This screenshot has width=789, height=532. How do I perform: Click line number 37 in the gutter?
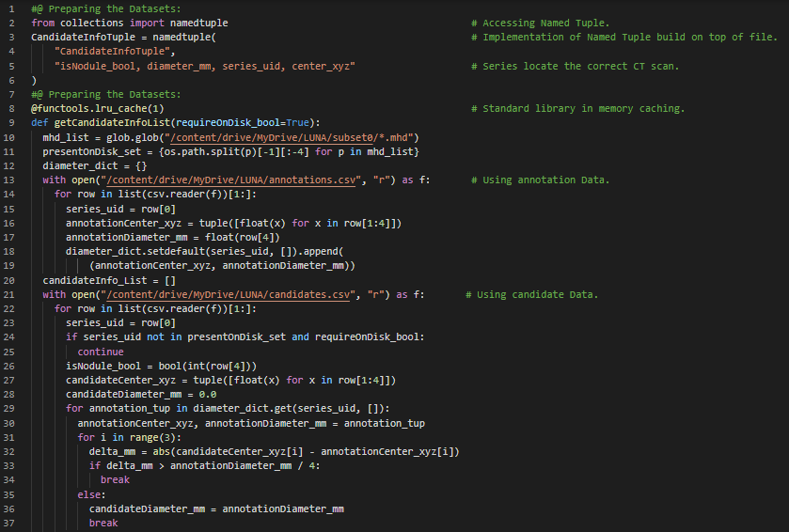[x=9, y=524]
